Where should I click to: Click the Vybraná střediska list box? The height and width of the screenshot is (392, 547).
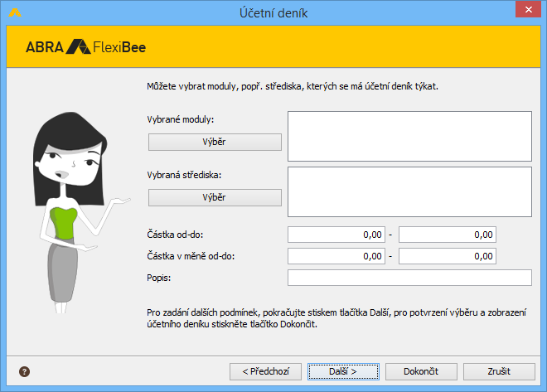(x=409, y=191)
